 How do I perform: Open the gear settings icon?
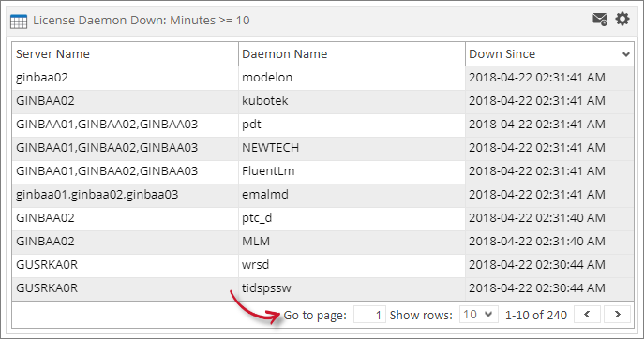(x=622, y=19)
